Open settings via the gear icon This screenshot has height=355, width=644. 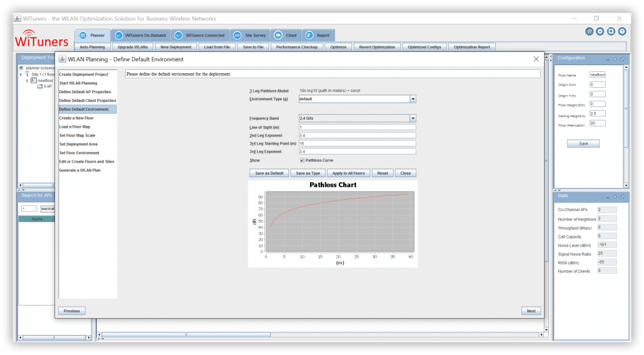click(600, 32)
